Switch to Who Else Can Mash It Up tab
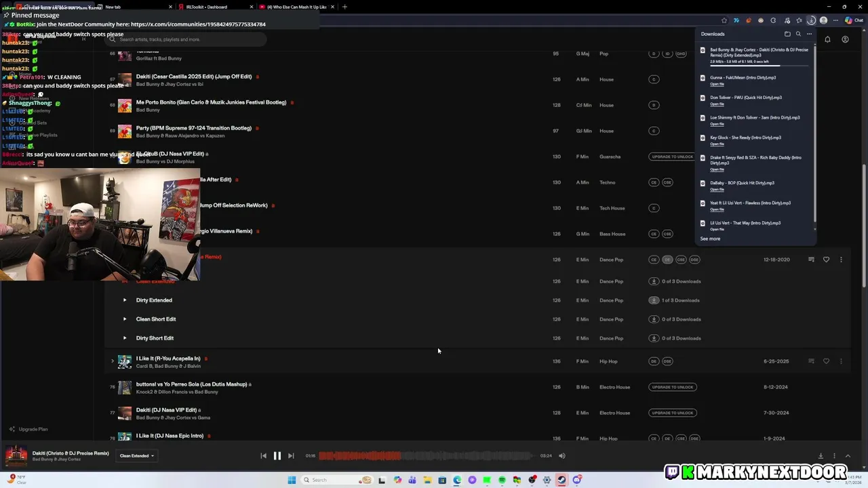The image size is (868, 488). 297,7
